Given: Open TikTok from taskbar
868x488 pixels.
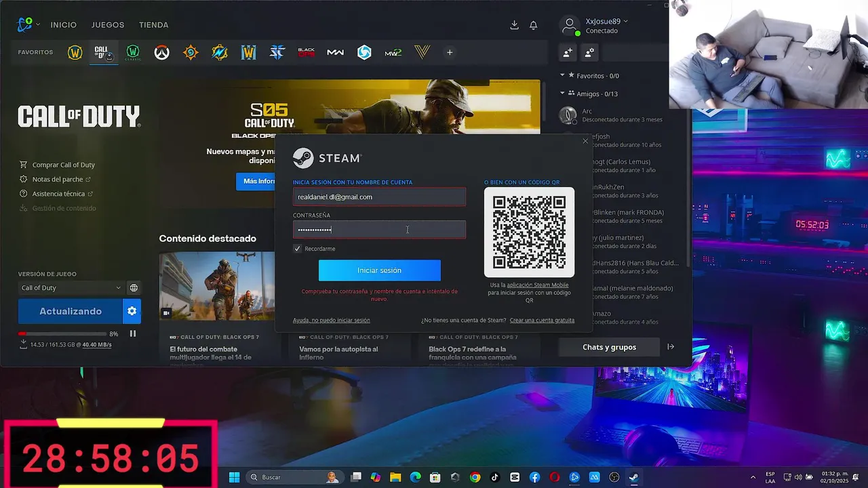Looking at the screenshot, I should pos(494,477).
